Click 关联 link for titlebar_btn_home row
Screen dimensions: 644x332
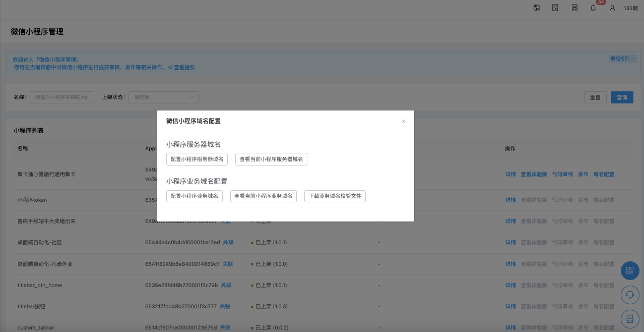pyautogui.click(x=226, y=286)
